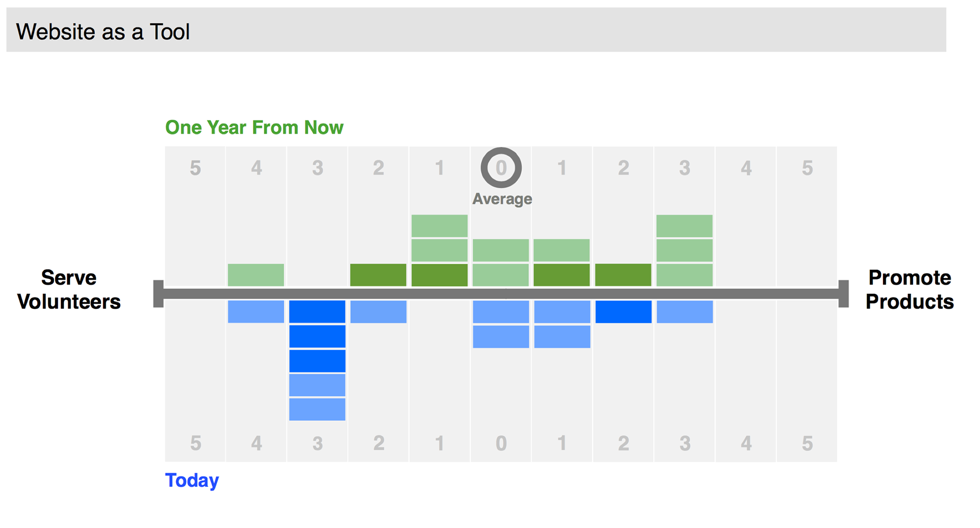Select the One Year From Now label
980x528 pixels.
254,128
